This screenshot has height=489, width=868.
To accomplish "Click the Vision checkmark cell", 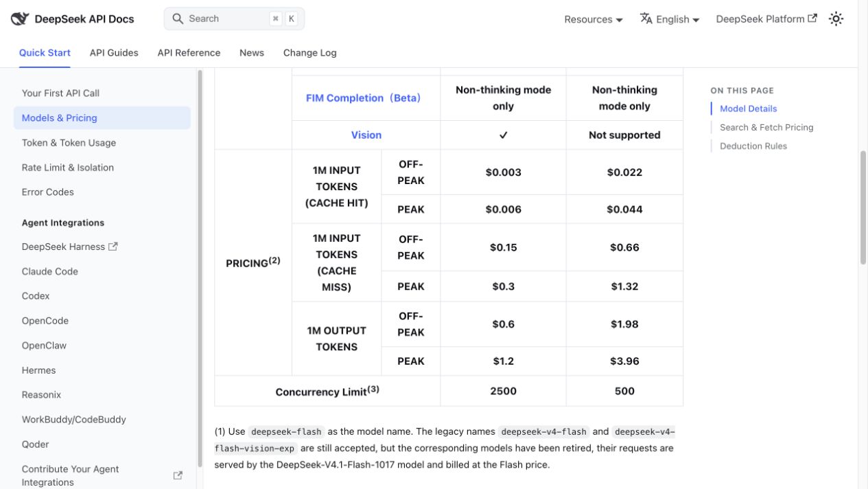I will point(504,135).
